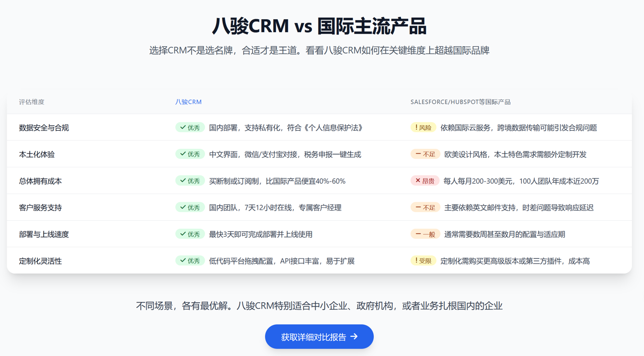The height and width of the screenshot is (356, 644).
Task: Click the 优秀 badge for 定制化灵活性
Action: pyautogui.click(x=190, y=260)
